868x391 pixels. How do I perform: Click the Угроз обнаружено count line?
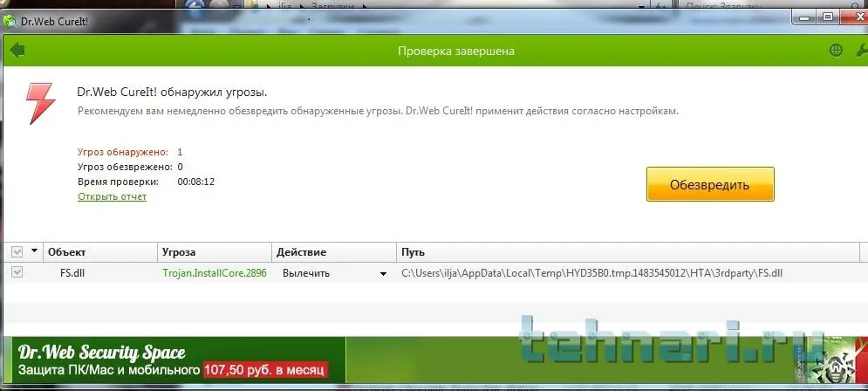click(x=130, y=152)
